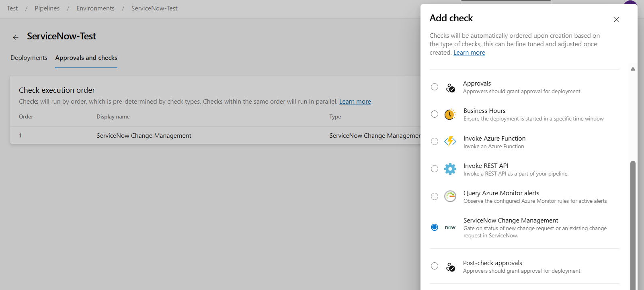Image resolution: width=644 pixels, height=290 pixels.
Task: Click ServiceNow Change Management title in Add check
Action: [511, 221]
